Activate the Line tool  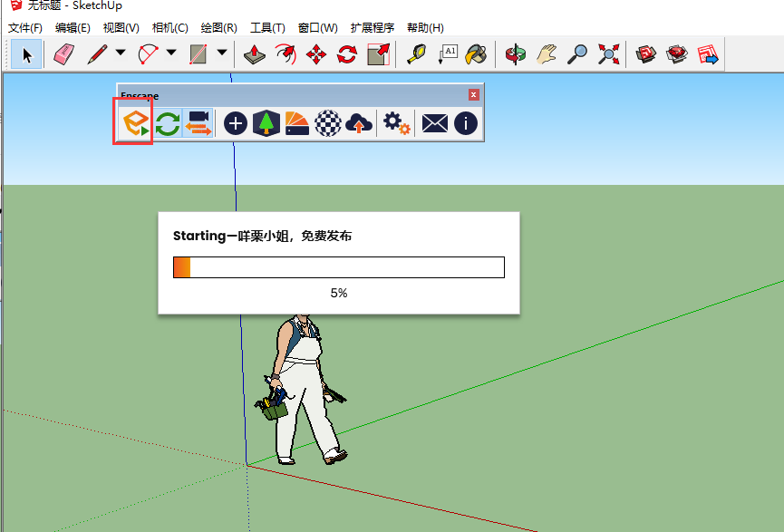click(x=96, y=54)
